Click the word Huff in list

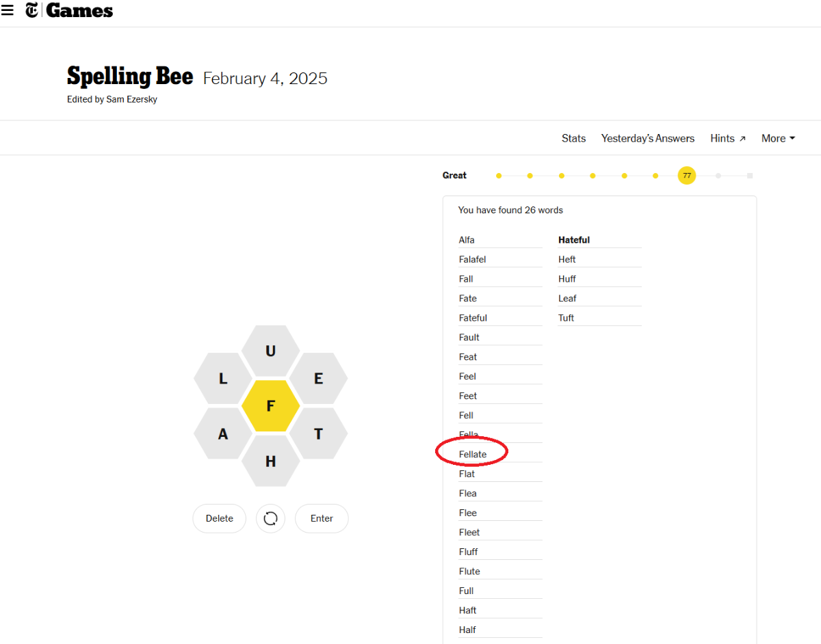coord(567,279)
